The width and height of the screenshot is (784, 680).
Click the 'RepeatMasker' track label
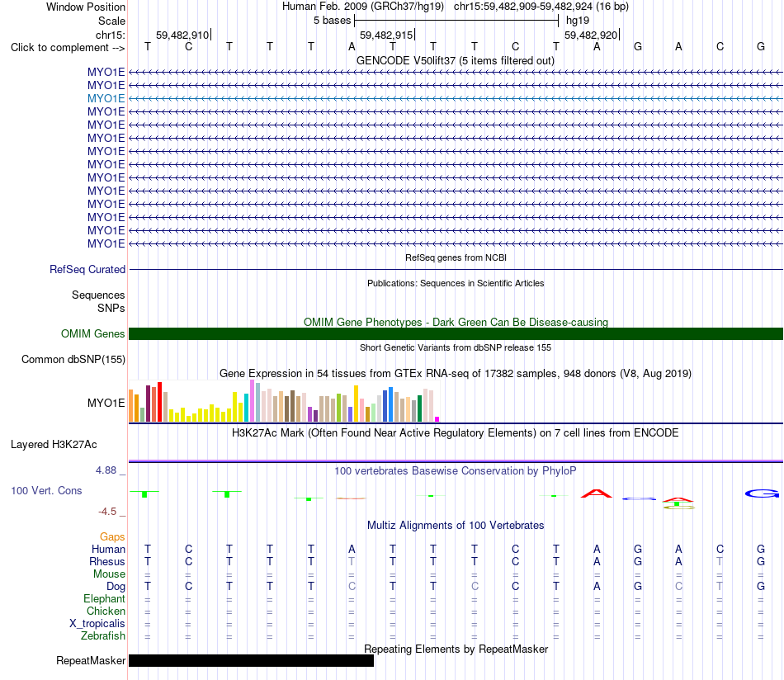91,660
